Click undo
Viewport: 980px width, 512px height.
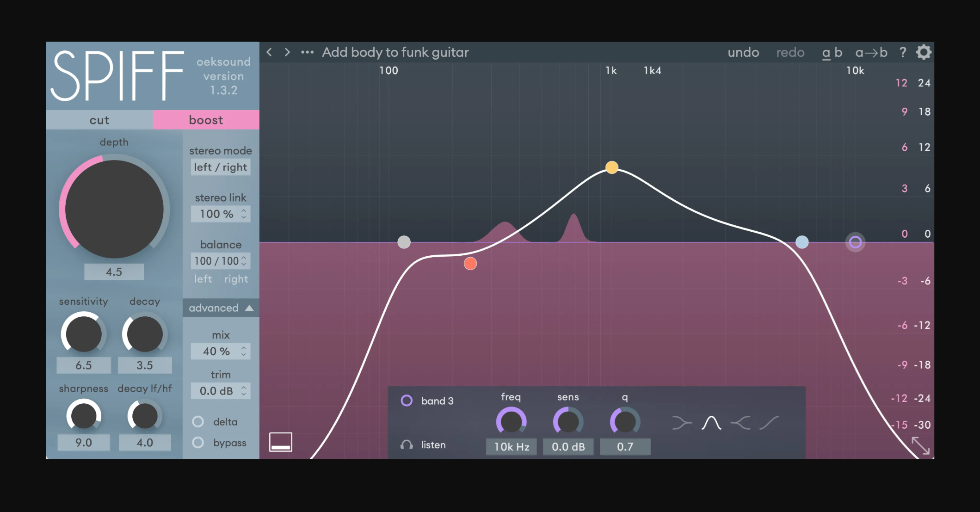(x=743, y=52)
